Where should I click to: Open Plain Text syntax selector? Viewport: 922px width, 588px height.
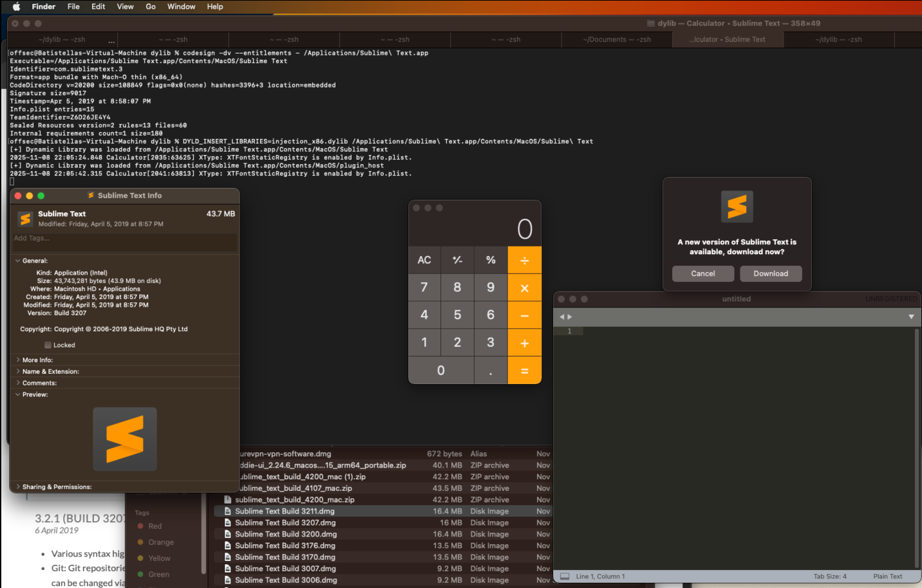888,576
